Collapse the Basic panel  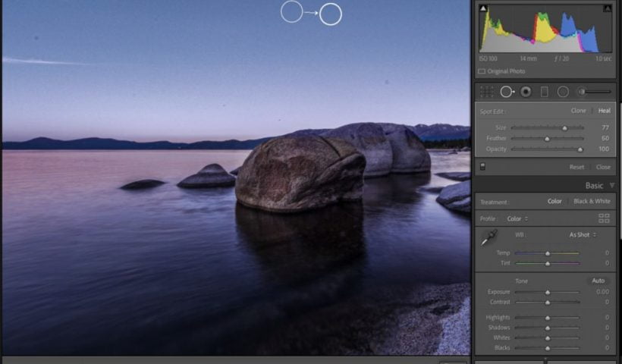[x=612, y=186]
